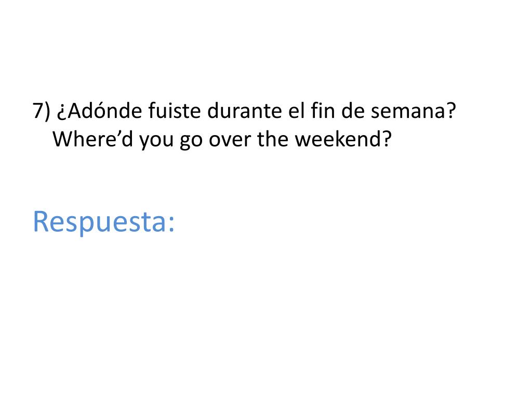
Task: Click the question mark after weekend
Action: click(387, 138)
